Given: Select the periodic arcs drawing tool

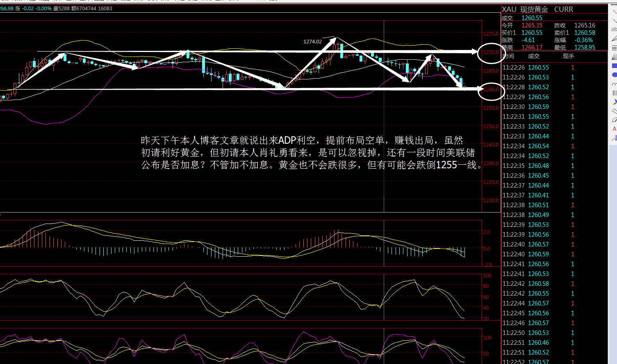Looking at the screenshot, I should tap(614, 84).
